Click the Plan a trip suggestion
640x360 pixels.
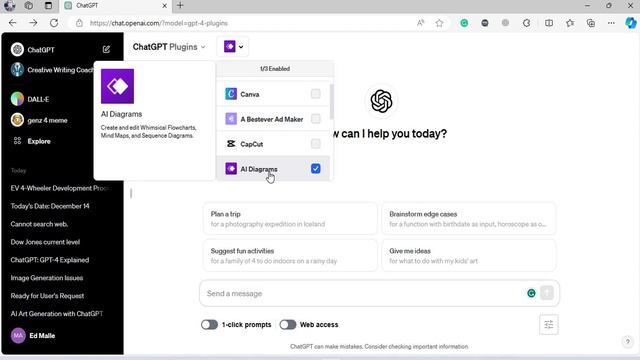[290, 219]
